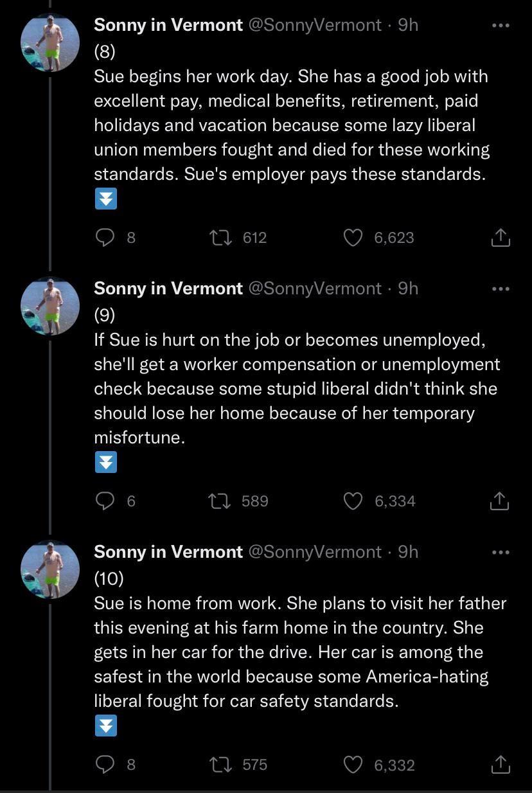Screen dimensions: 532x793
Task: Open more options menu on tweet (8)
Action: (x=501, y=25)
